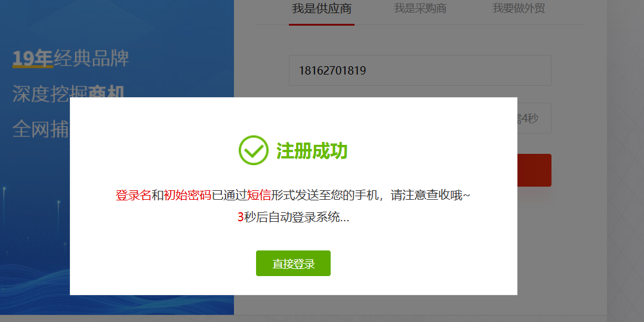Click the green checkmark success icon
This screenshot has height=322, width=644.
pyautogui.click(x=254, y=150)
